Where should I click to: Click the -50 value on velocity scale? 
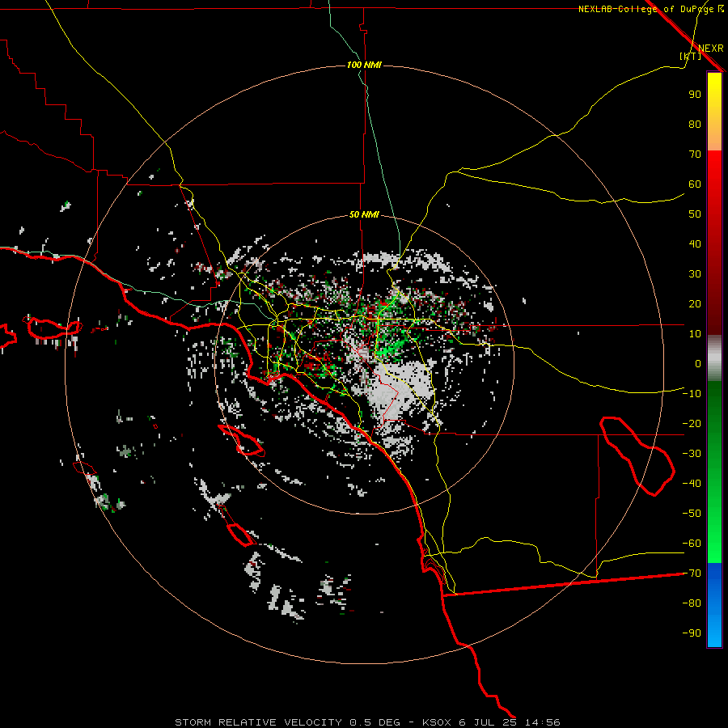692,514
